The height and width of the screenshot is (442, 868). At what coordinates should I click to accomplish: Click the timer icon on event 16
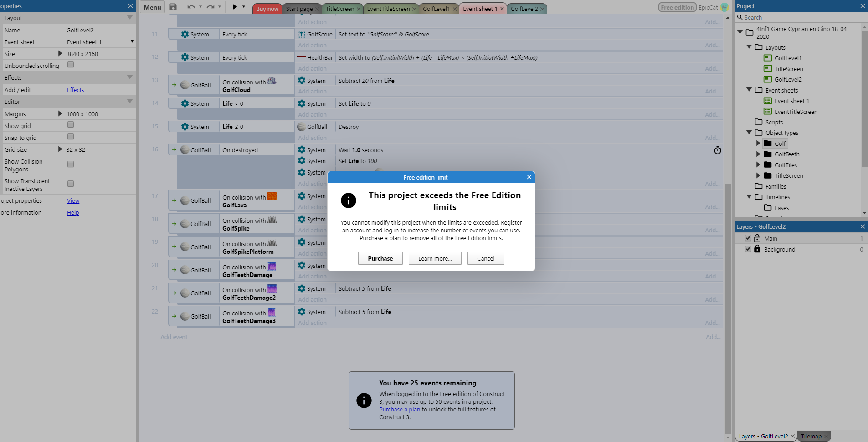pos(717,150)
